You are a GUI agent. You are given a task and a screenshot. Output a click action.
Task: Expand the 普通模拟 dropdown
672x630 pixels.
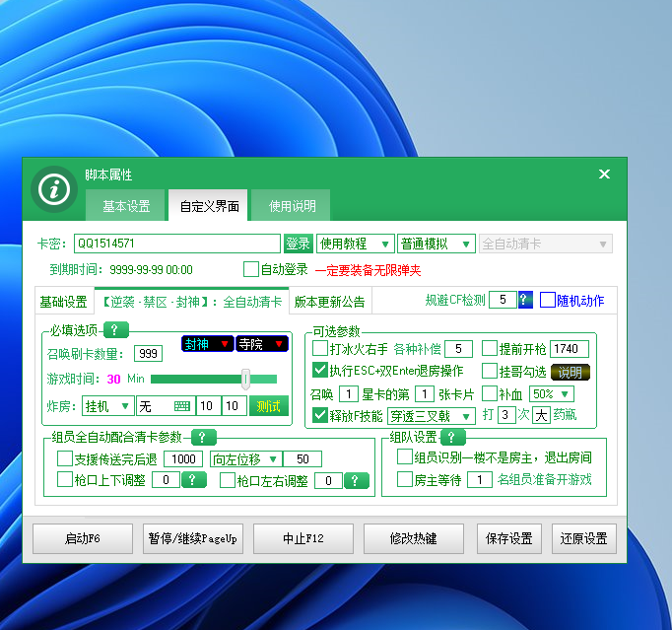(x=436, y=244)
